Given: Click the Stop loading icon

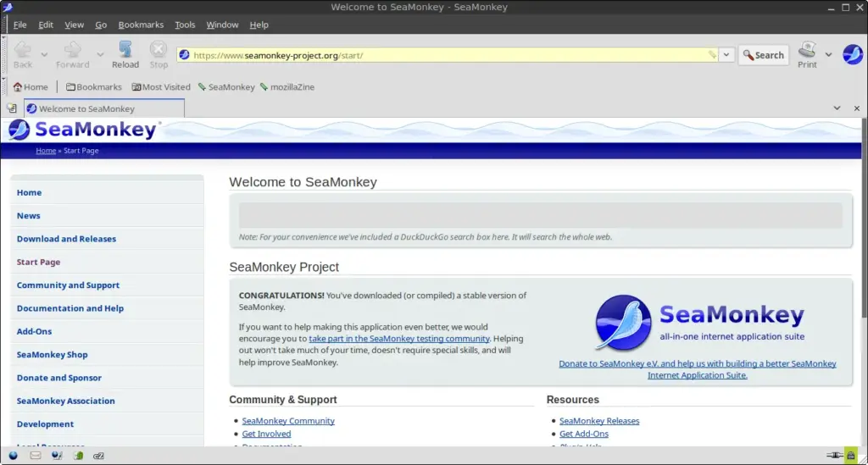Looking at the screenshot, I should pos(159,49).
